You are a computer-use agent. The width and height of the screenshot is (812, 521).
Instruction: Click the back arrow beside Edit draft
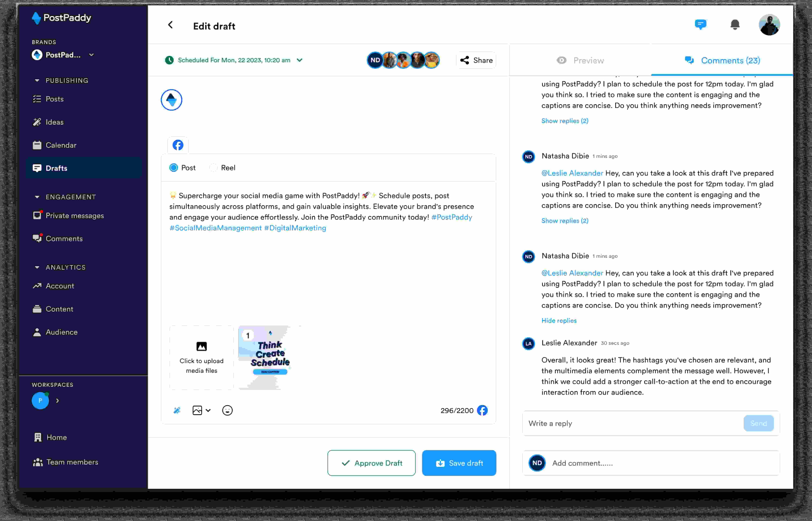(170, 25)
